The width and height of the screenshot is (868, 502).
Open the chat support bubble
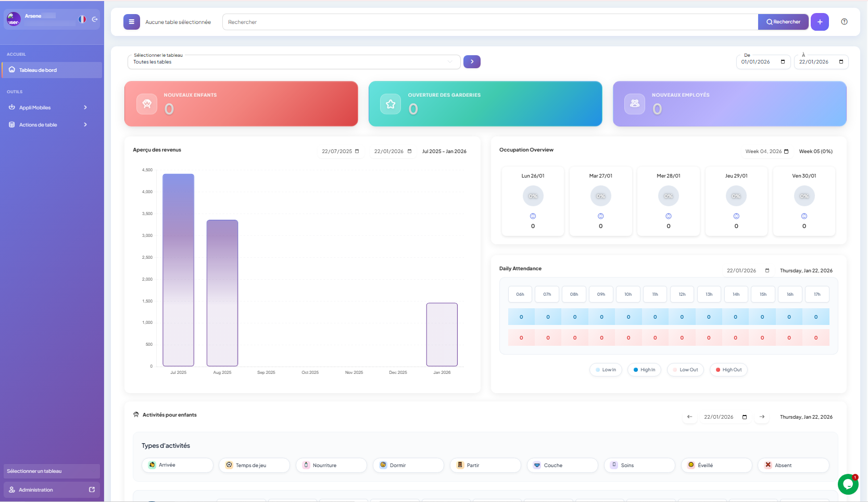848,484
